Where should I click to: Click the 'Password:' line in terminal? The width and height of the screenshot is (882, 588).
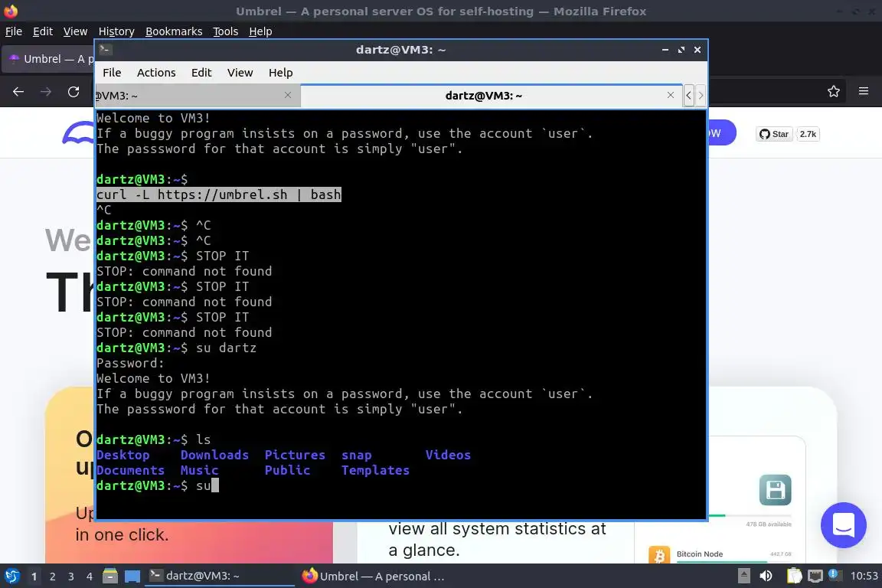(x=130, y=364)
